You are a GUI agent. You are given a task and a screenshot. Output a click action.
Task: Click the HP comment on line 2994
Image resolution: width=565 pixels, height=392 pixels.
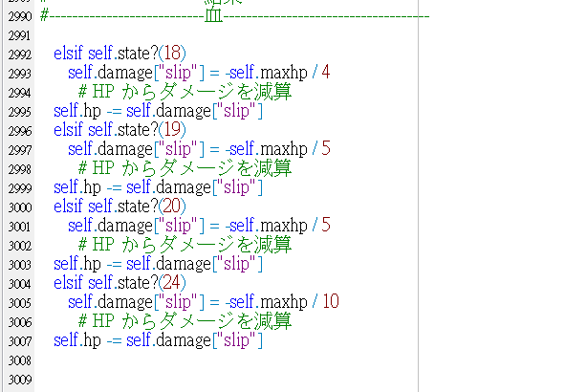click(x=185, y=92)
